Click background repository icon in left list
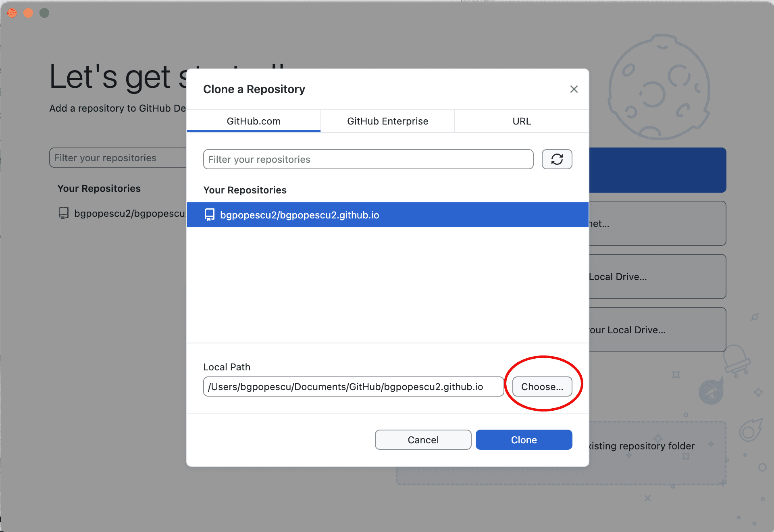The height and width of the screenshot is (532, 774). tap(64, 213)
